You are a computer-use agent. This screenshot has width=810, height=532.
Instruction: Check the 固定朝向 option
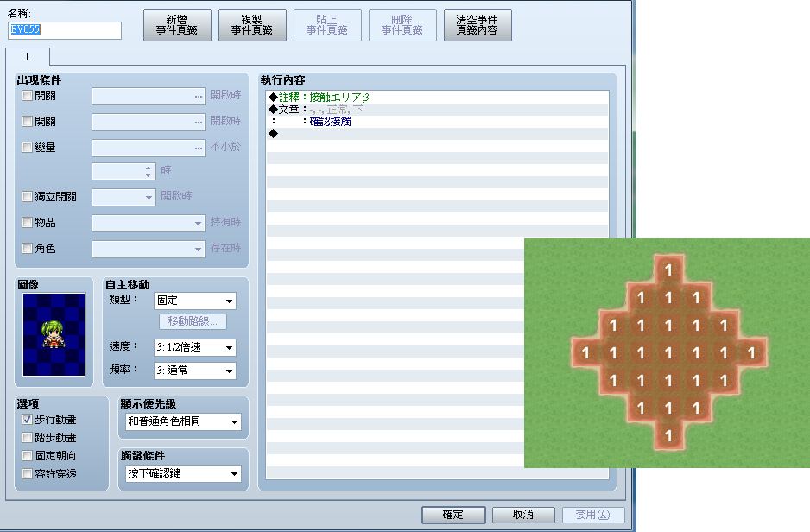28,455
